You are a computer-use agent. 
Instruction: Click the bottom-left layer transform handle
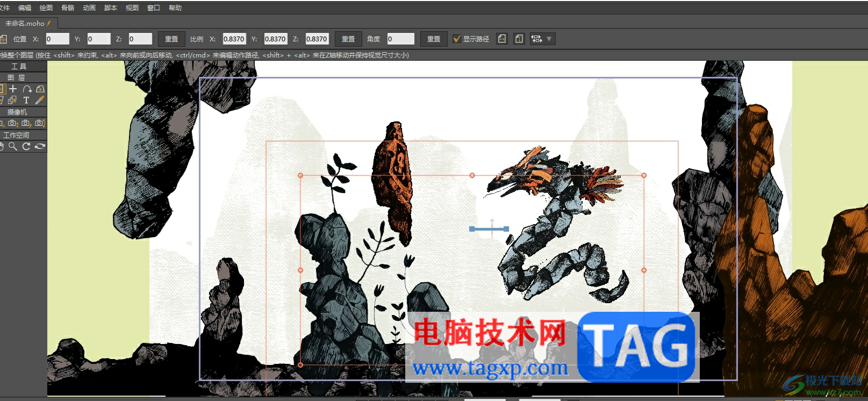point(300,365)
